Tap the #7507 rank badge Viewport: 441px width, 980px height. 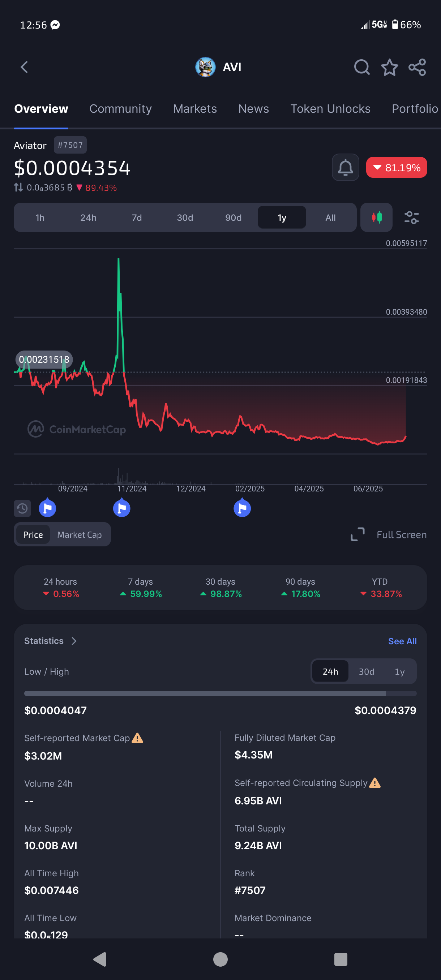(x=70, y=145)
